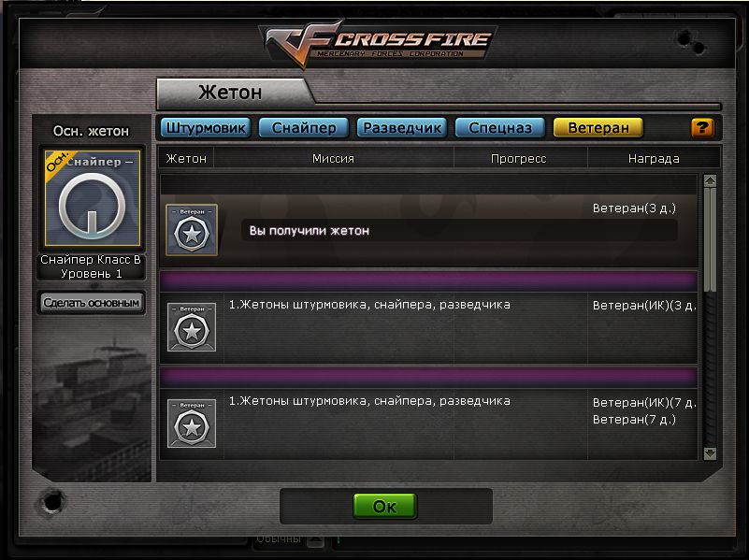Open the Разведчик tab

(x=402, y=127)
